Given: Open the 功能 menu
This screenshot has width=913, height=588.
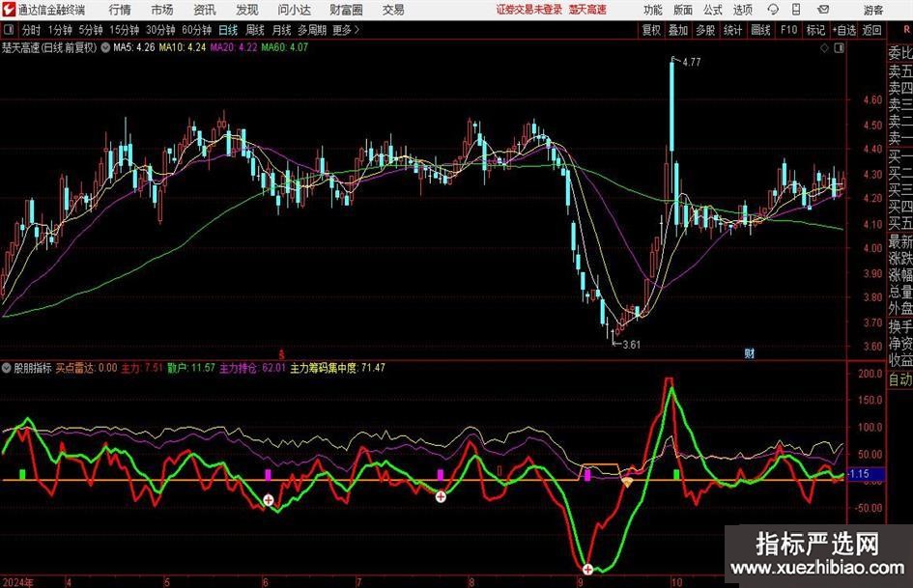Looking at the screenshot, I should (x=653, y=10).
